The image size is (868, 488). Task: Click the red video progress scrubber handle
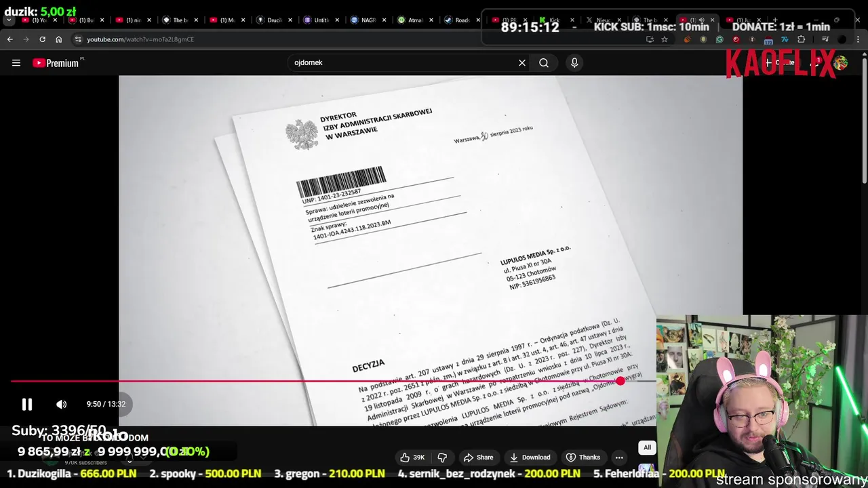pyautogui.click(x=620, y=381)
